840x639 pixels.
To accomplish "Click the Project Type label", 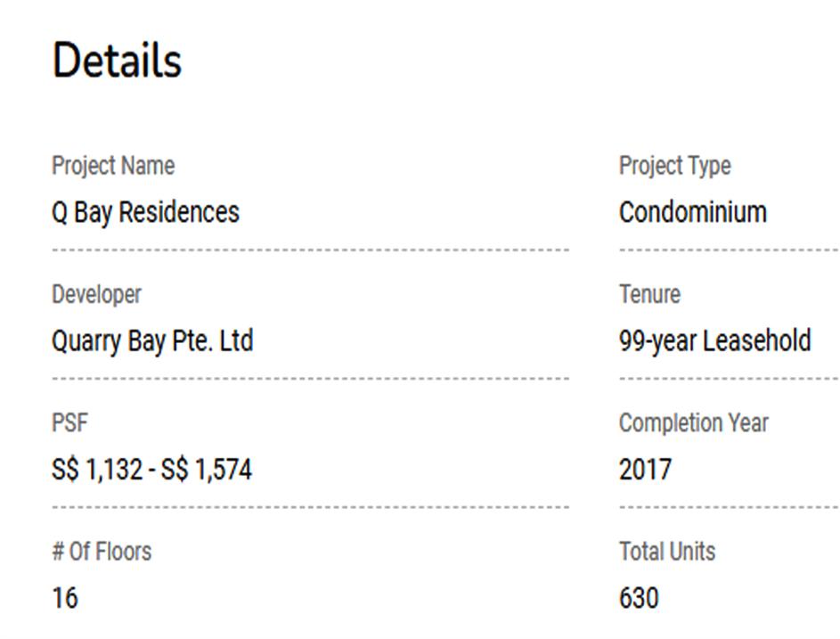I will 674,166.
